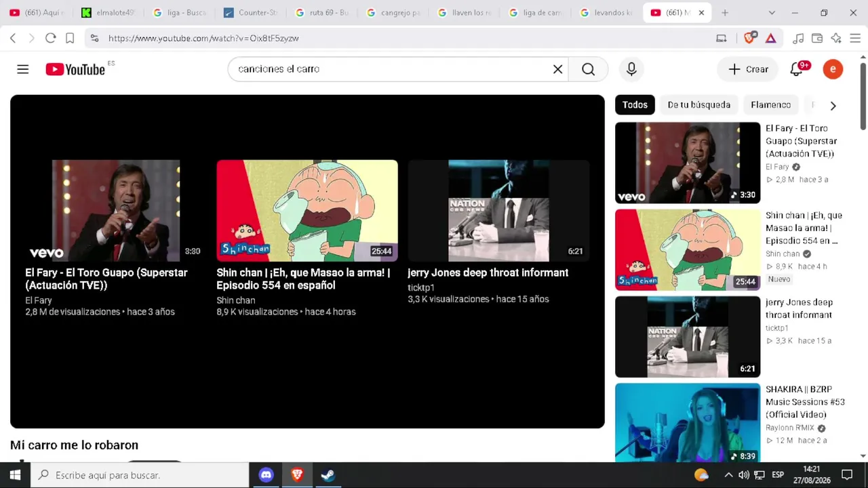Screen dimensions: 868x488
Task: Go to YouTube home via the logo
Action: tap(75, 69)
